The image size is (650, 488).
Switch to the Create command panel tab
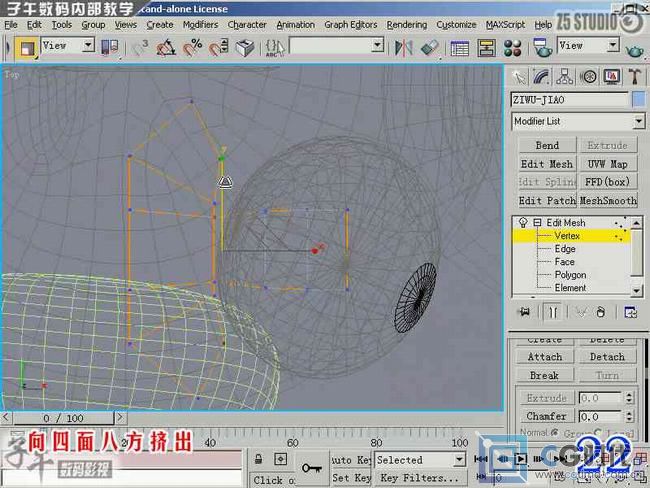(x=519, y=77)
